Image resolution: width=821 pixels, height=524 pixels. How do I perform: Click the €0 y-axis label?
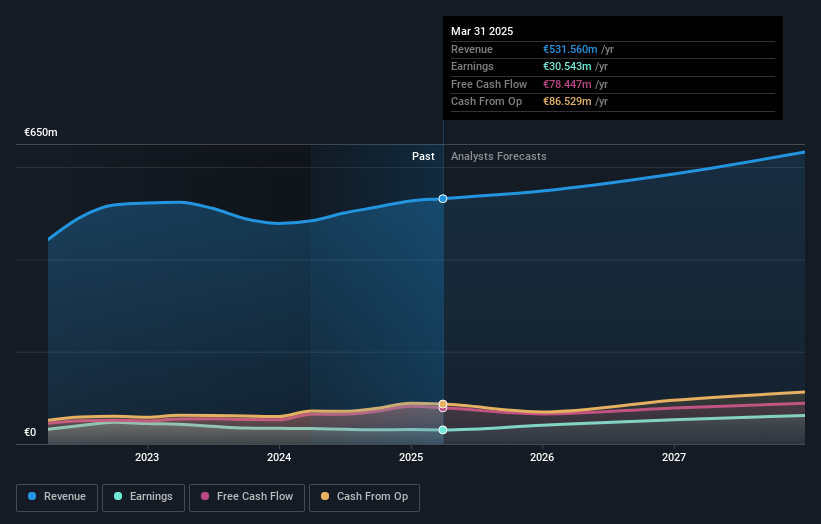30,432
